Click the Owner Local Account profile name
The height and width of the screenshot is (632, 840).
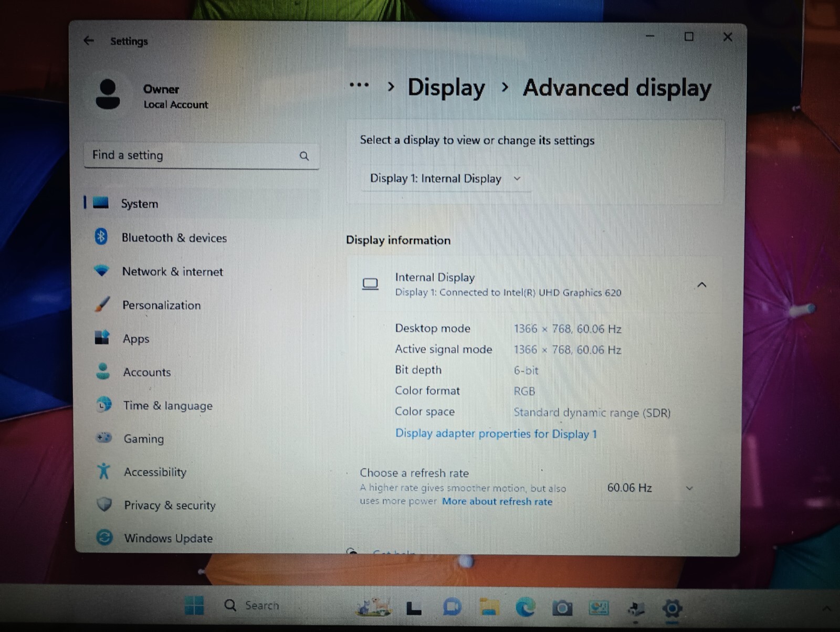175,97
